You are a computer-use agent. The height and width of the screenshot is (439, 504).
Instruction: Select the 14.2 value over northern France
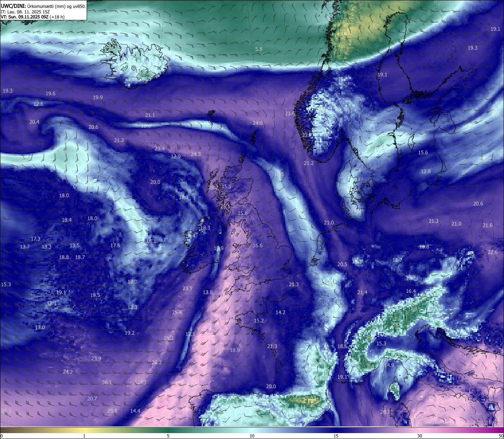[280, 312]
